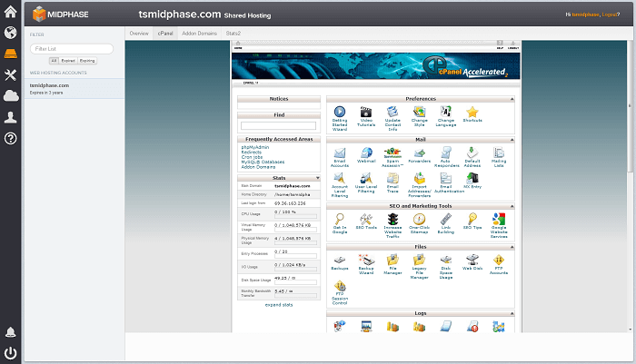Open File Manager in Files section

click(x=393, y=260)
